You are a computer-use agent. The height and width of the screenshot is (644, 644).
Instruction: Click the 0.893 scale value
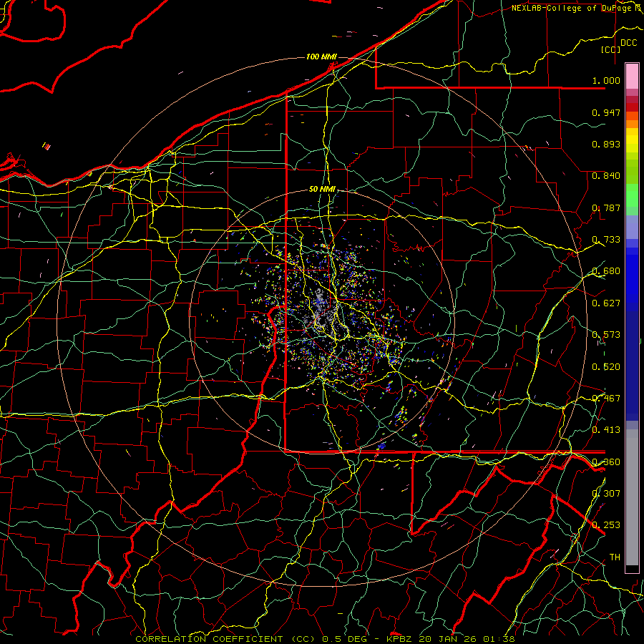coord(606,144)
